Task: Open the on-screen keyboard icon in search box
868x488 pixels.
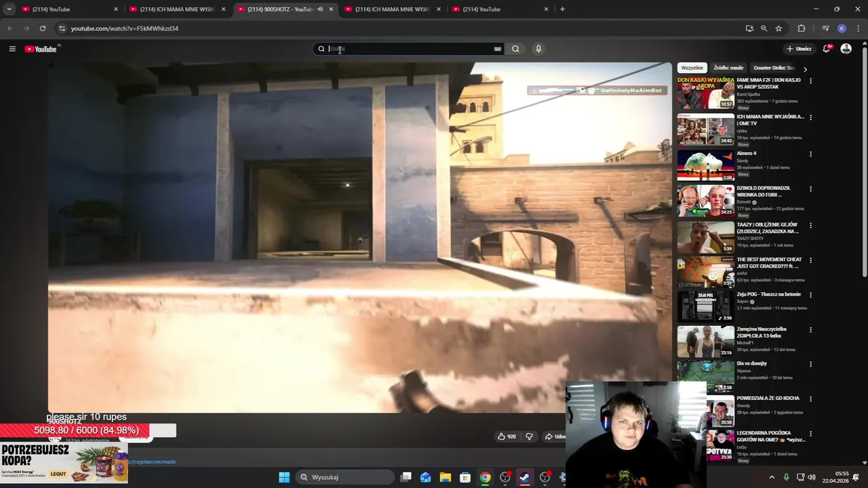Action: pos(498,49)
